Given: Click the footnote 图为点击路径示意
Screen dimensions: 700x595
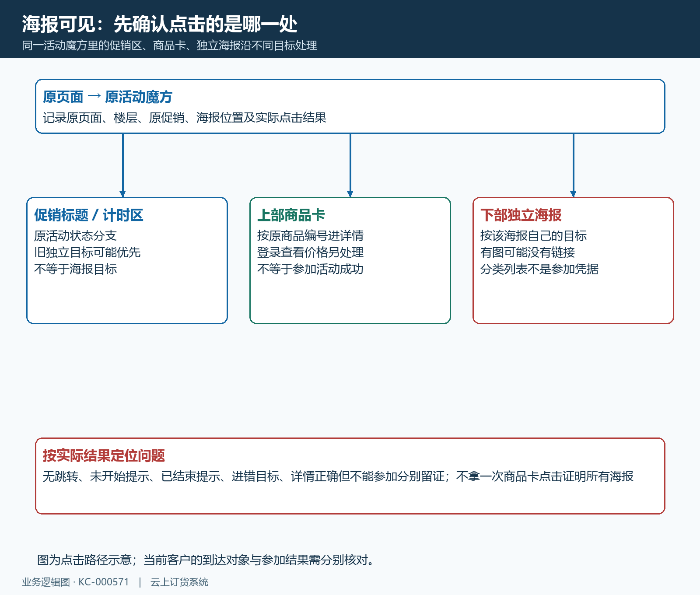Looking at the screenshot, I should click(206, 560).
